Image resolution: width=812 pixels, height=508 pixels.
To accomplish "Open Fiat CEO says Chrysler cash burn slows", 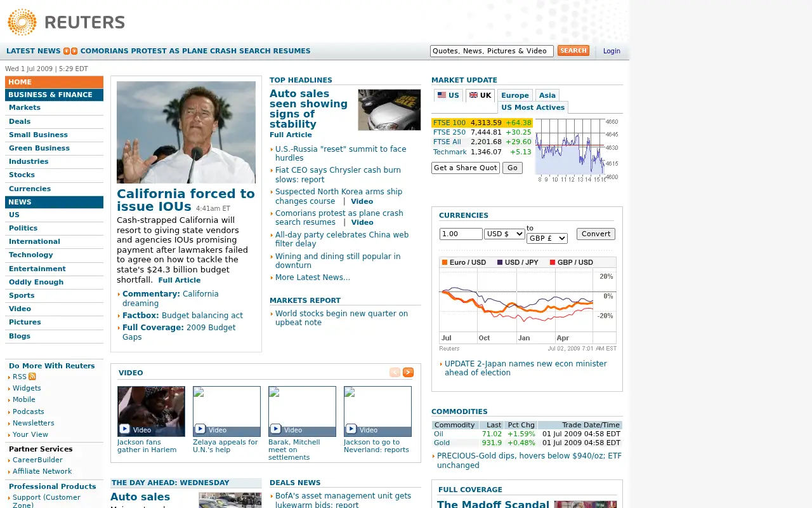I will 338,175.
